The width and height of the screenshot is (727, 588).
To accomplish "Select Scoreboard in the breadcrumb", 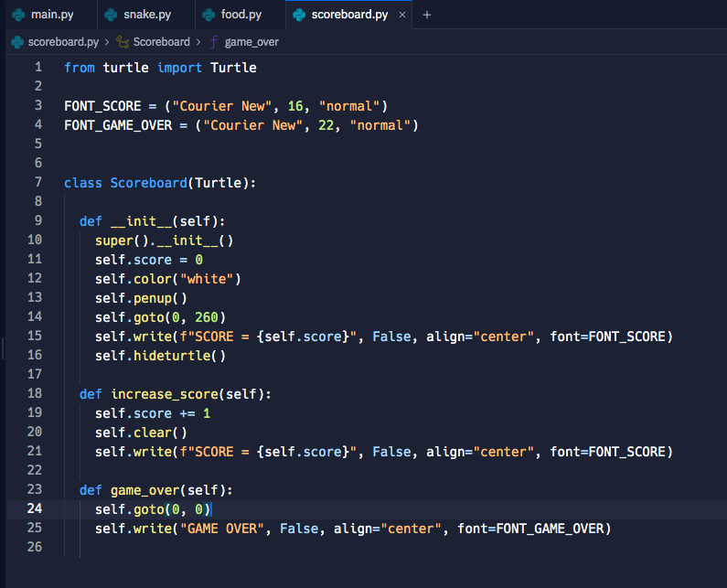I will click(161, 42).
